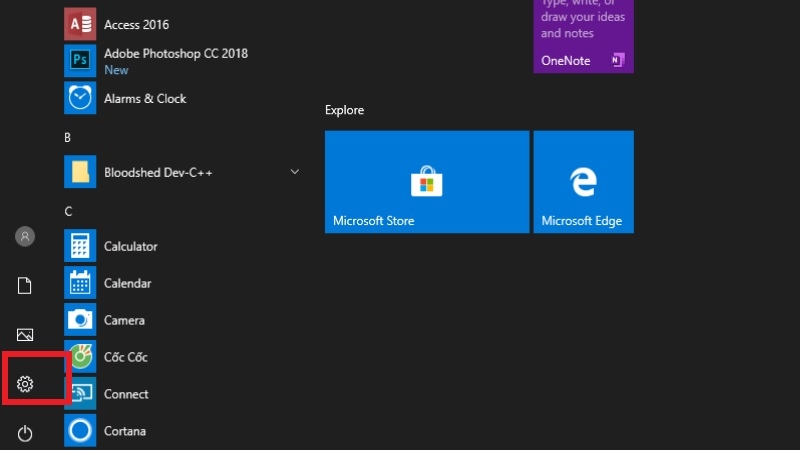Viewport: 800px width, 450px height.
Task: Select the Camera label
Action: coord(124,320)
